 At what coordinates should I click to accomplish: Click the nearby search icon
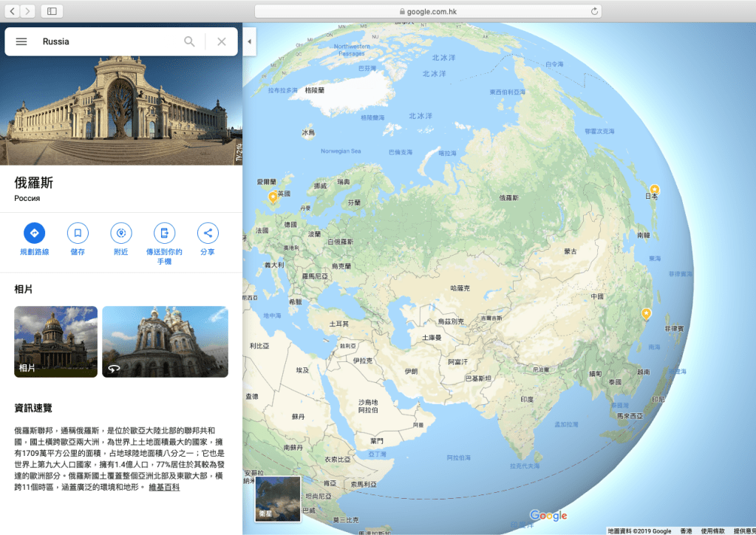(121, 233)
